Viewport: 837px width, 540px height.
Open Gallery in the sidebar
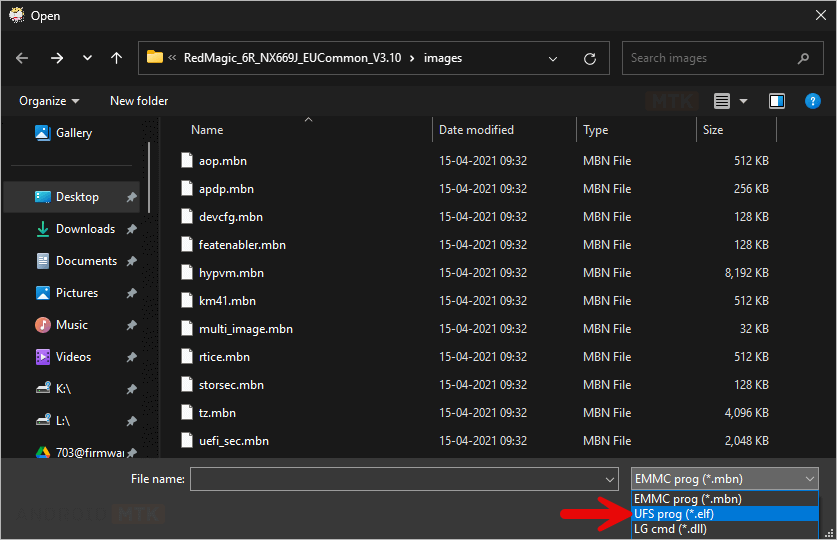73,133
